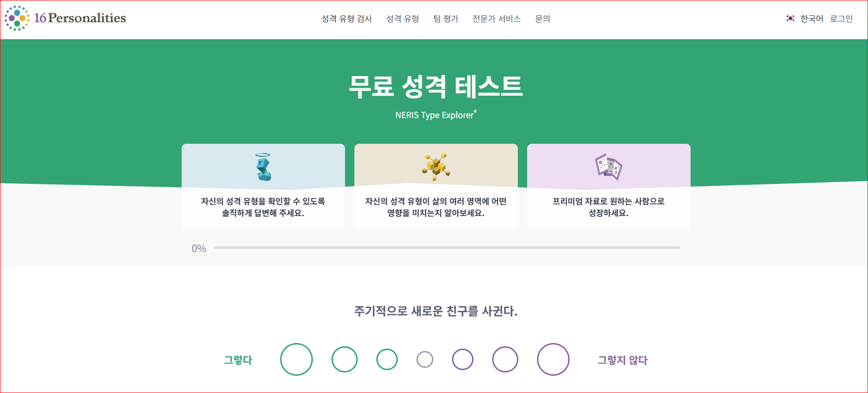868x393 pixels.
Task: Open the 성격 유형 page
Action: click(402, 19)
